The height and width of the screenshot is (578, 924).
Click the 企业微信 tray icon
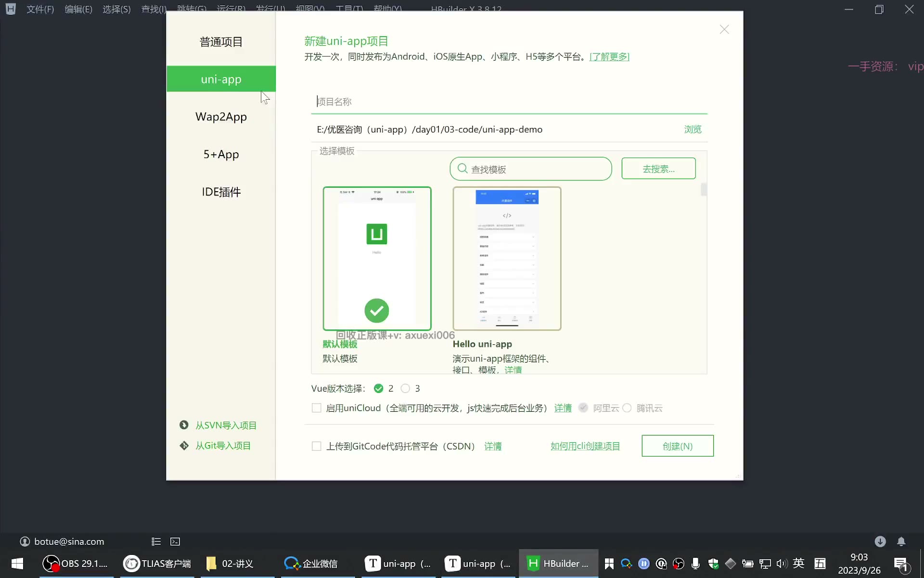pos(626,564)
